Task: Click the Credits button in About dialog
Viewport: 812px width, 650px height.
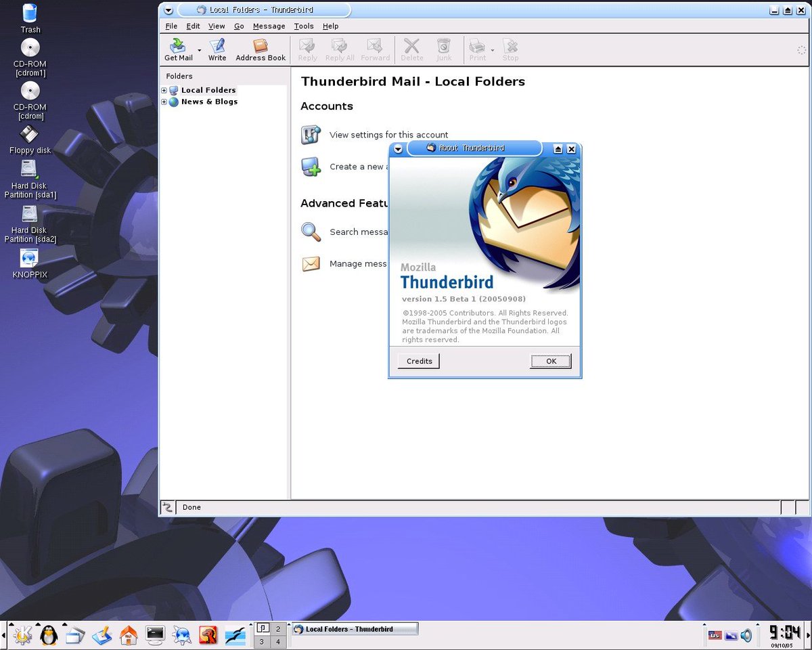Action: [x=419, y=361]
